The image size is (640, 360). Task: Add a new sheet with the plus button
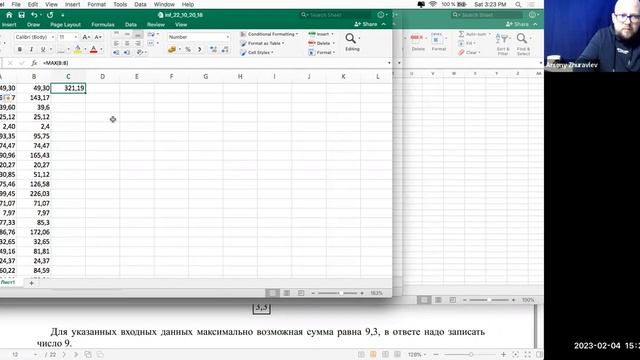31,283
